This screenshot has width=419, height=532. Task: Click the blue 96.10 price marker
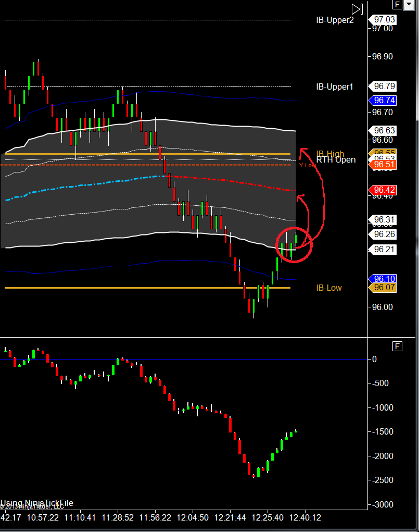pos(383,279)
